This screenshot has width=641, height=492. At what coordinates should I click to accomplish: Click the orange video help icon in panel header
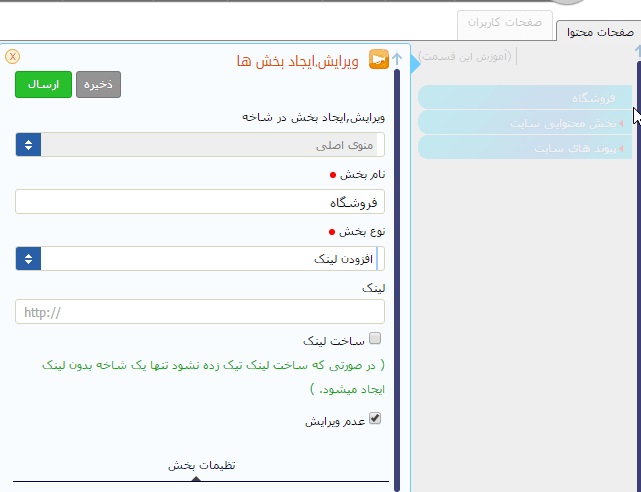[x=379, y=61]
